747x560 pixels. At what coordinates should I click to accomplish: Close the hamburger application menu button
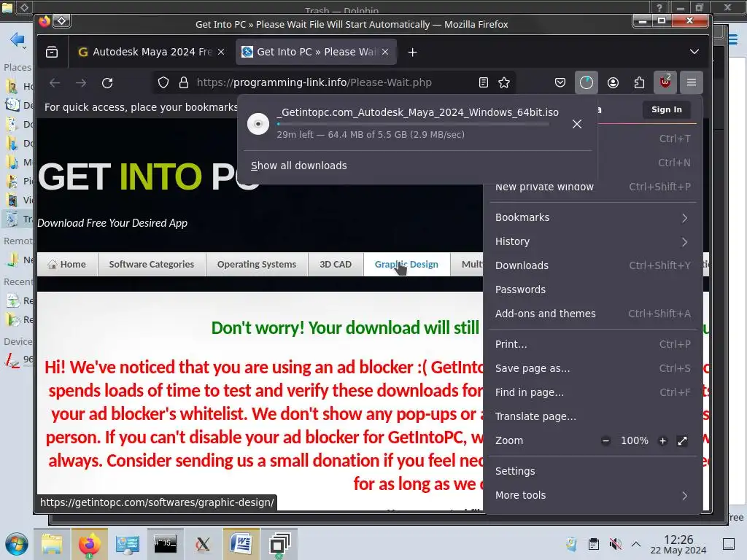point(692,83)
